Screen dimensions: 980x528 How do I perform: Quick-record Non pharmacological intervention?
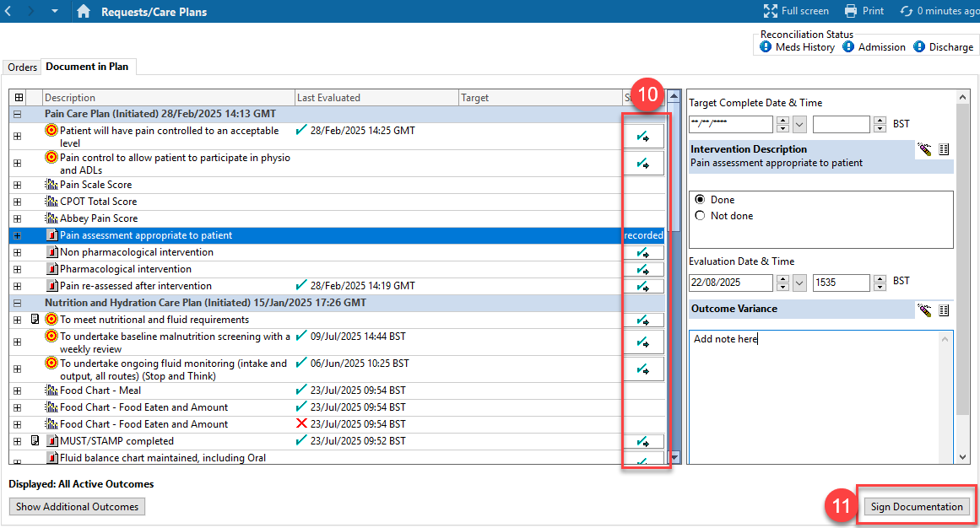point(643,252)
